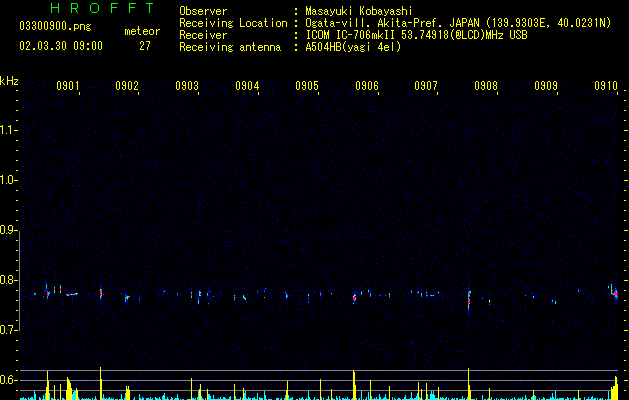The height and width of the screenshot is (400, 629).
Task: Click the meteor count label
Action: 142,31
